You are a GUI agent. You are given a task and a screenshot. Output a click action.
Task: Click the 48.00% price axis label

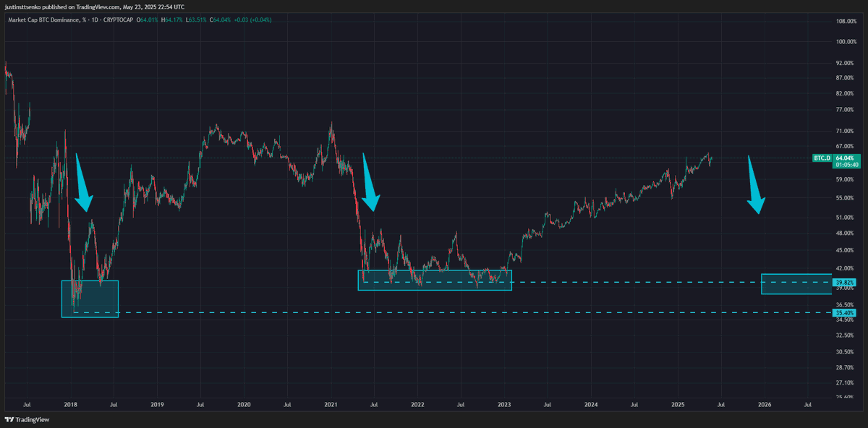click(845, 233)
